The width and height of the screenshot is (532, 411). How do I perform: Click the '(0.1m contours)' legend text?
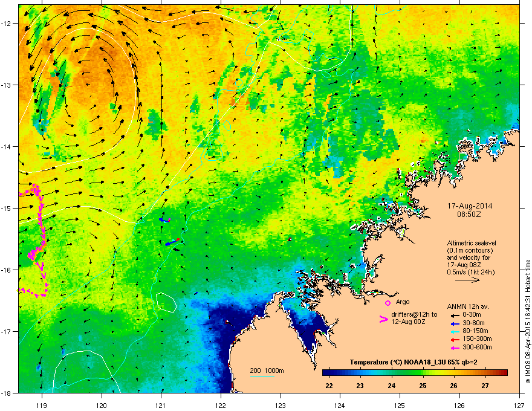[470, 250]
